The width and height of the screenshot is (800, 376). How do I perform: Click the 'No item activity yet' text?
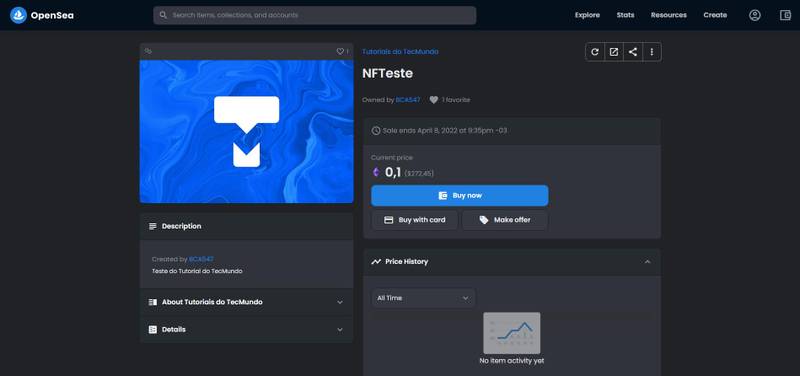click(512, 361)
